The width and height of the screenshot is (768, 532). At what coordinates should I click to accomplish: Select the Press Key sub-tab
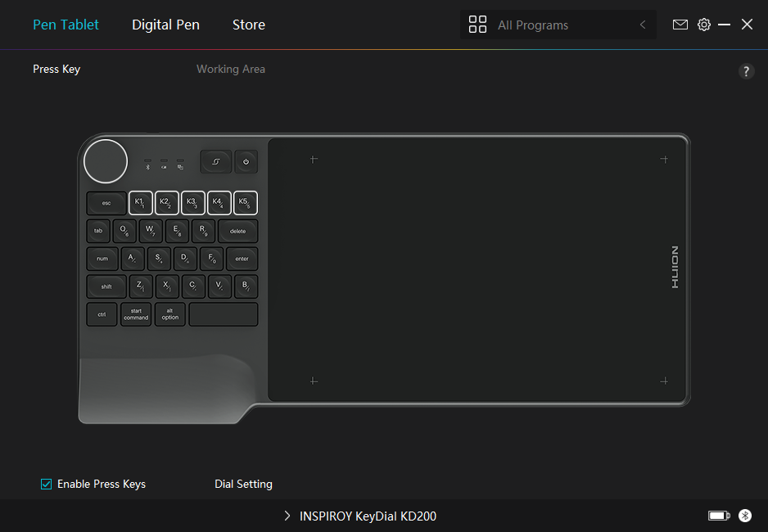click(x=56, y=69)
